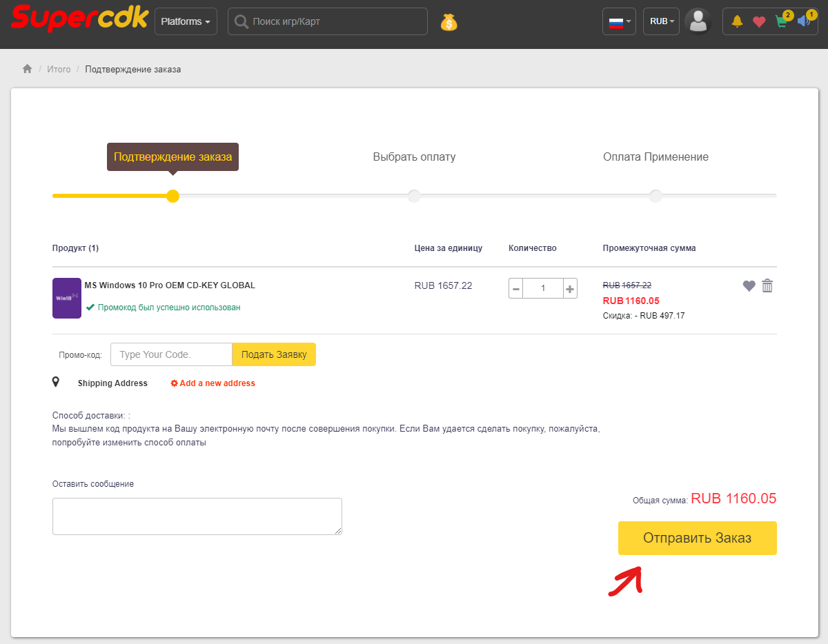Remove product with the trash icon

coord(767,285)
